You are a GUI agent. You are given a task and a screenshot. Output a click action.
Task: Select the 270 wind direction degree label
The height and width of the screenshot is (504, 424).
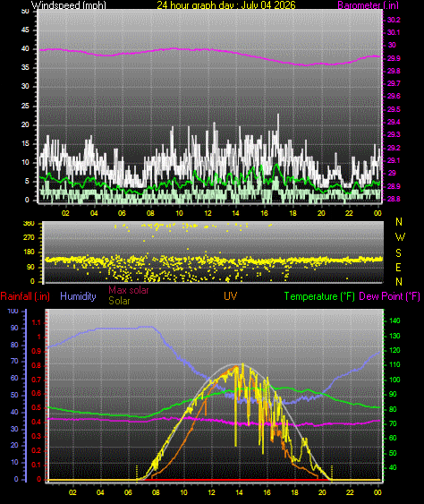[29, 238]
